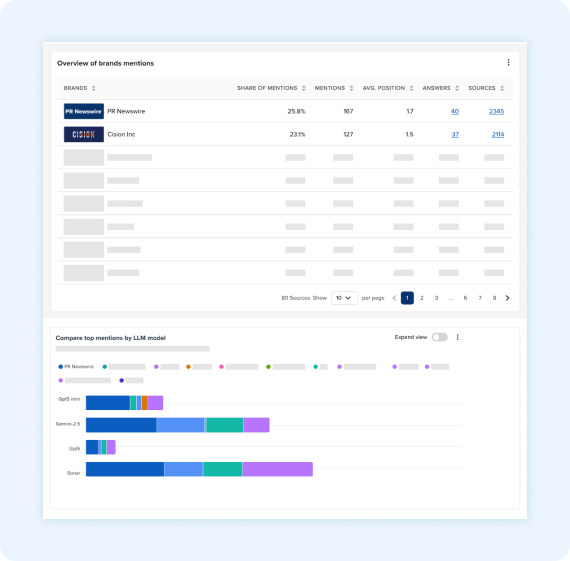This screenshot has height=561, width=570.
Task: Toggle PR Newswire legend item in chart
Action: [x=76, y=366]
